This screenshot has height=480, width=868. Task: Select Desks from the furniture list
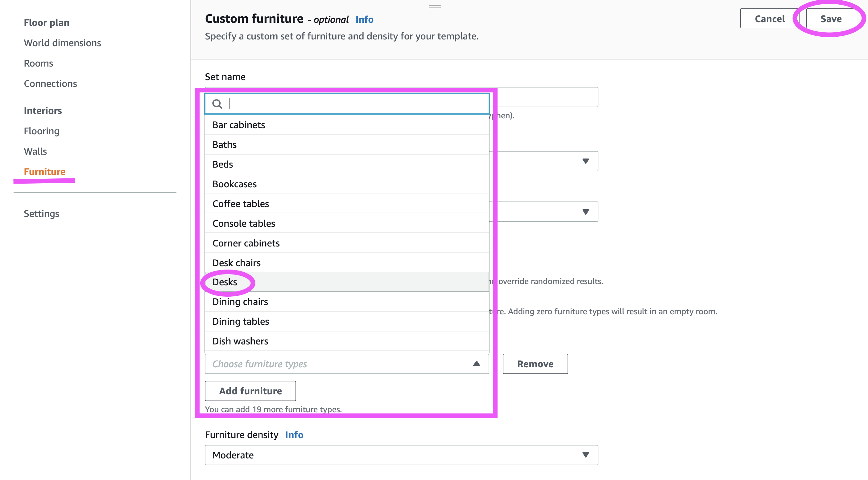pos(225,282)
